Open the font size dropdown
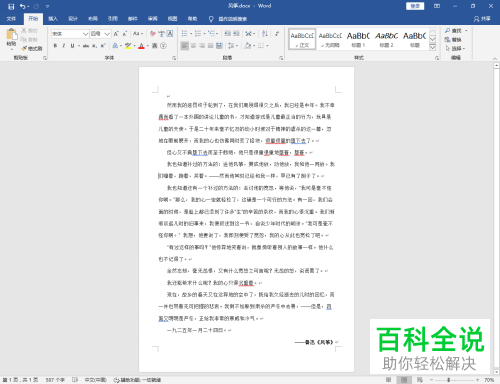The height and width of the screenshot is (384, 500). tap(107, 34)
